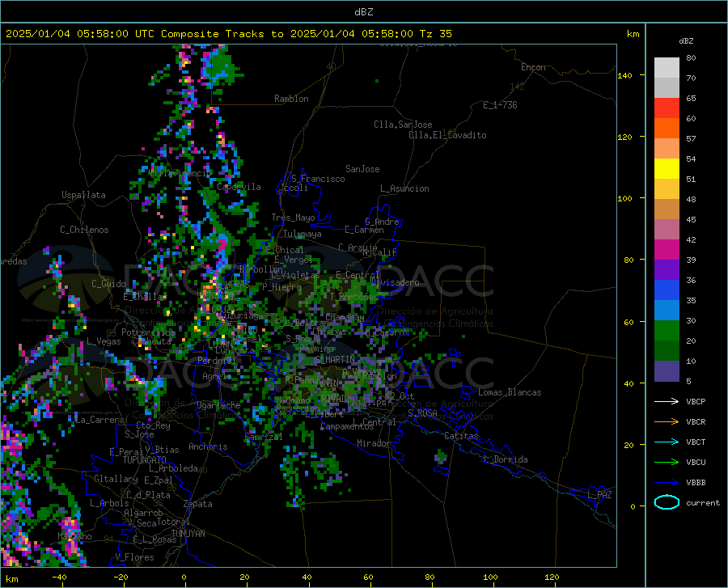Click the 'VBCR' legend label
Viewport: 728px width, 588px height.
696,422
